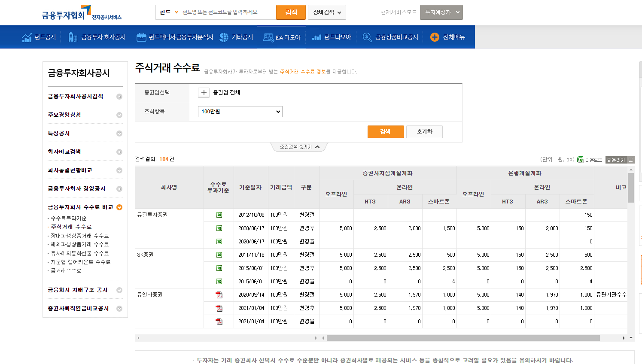Click the 다운로드 Excel export icon
This screenshot has width=642, height=364.
click(x=581, y=159)
